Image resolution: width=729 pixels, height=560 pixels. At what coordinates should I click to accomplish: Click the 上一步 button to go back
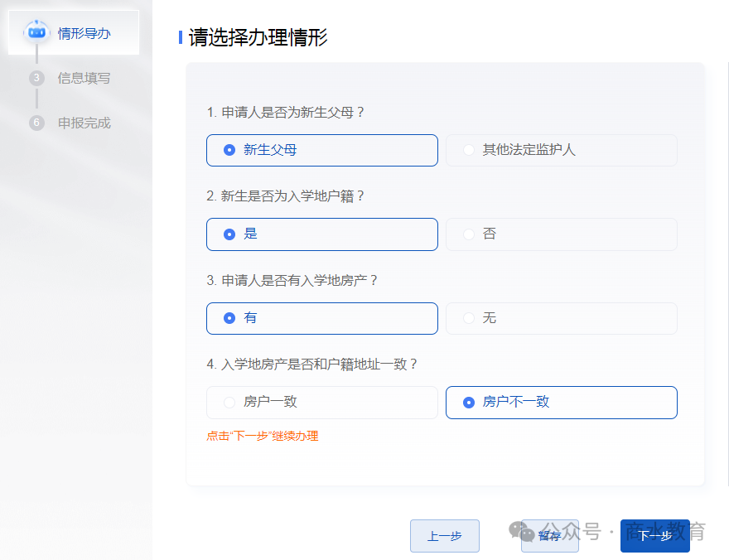[444, 536]
